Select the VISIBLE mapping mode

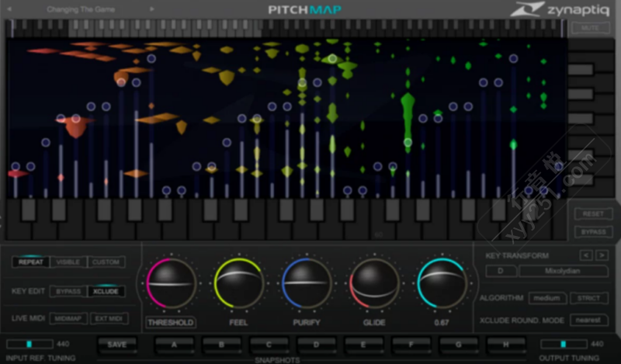68,262
